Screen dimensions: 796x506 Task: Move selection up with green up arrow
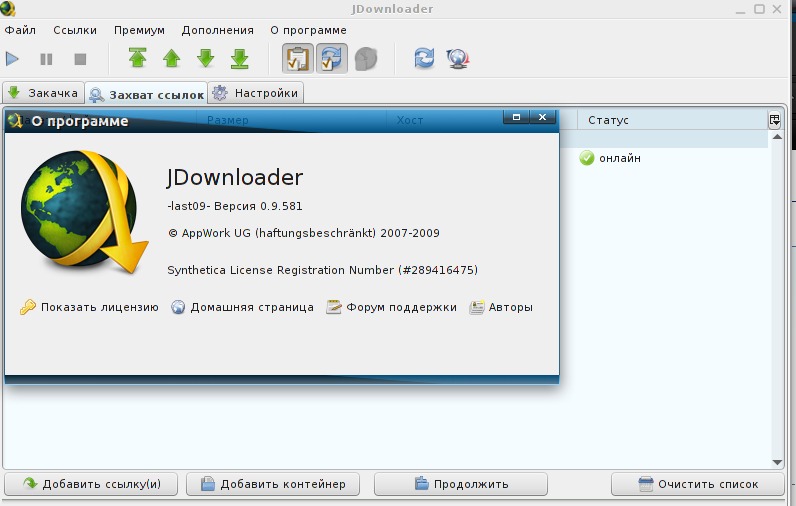click(172, 58)
